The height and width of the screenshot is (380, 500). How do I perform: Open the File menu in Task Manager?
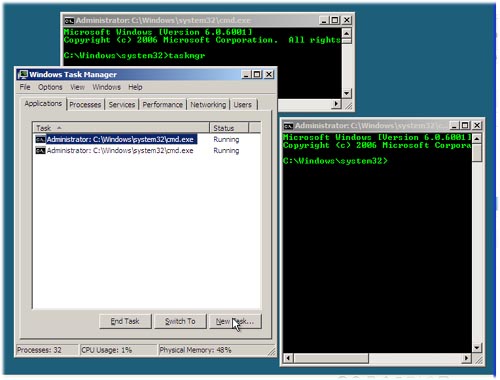coord(25,87)
